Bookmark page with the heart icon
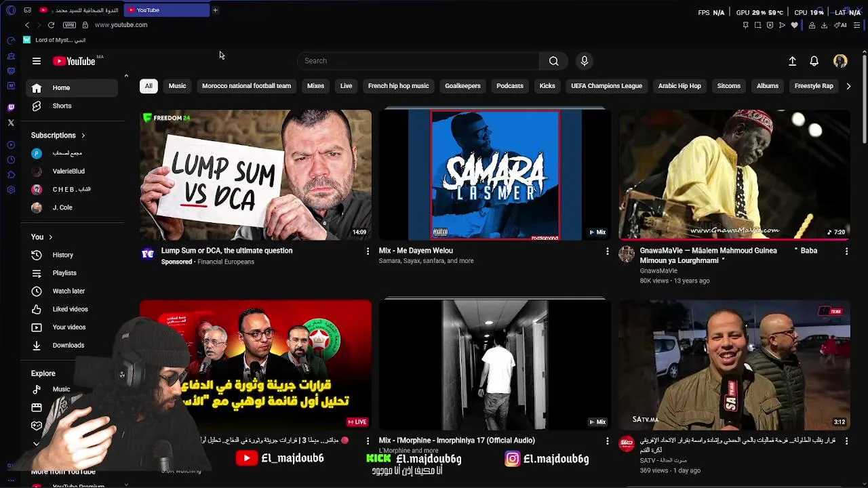This screenshot has height=488, width=868. pos(794,25)
